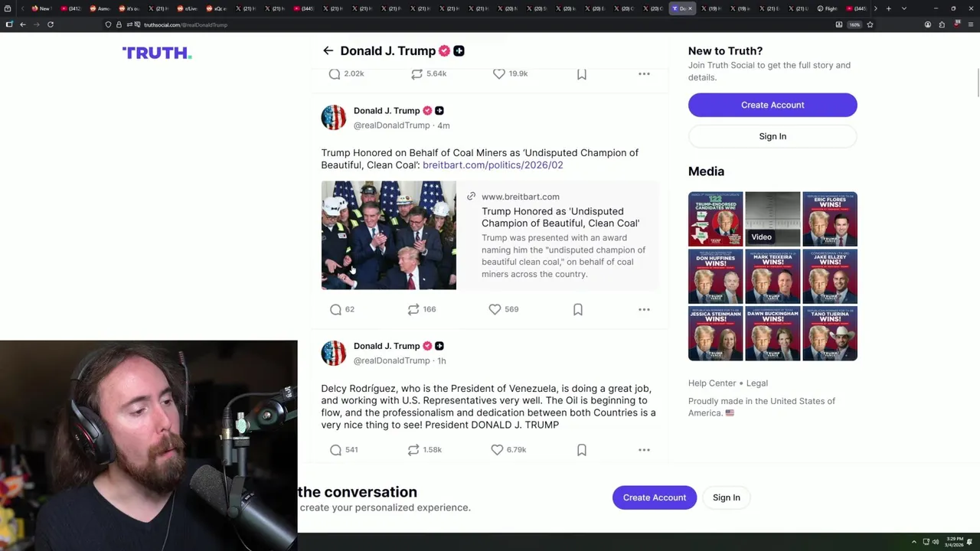The height and width of the screenshot is (551, 980).
Task: Click Donald J. Trump name on the 1h post
Action: (x=387, y=346)
